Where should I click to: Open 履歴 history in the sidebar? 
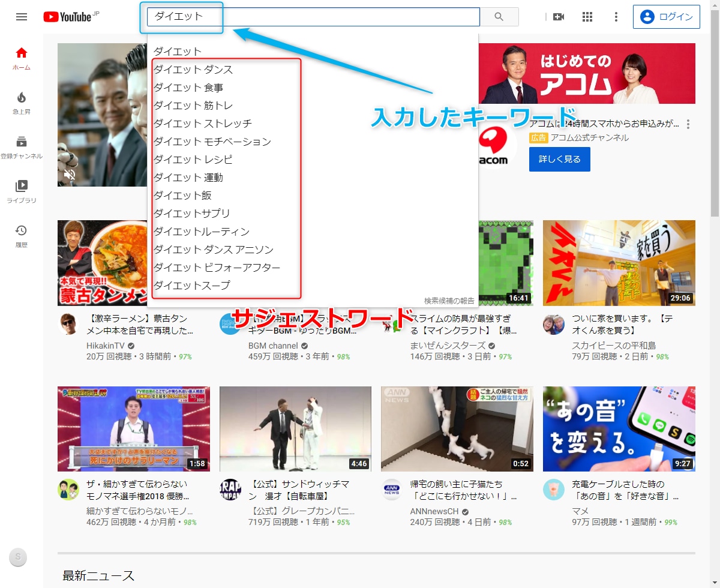pyautogui.click(x=22, y=236)
